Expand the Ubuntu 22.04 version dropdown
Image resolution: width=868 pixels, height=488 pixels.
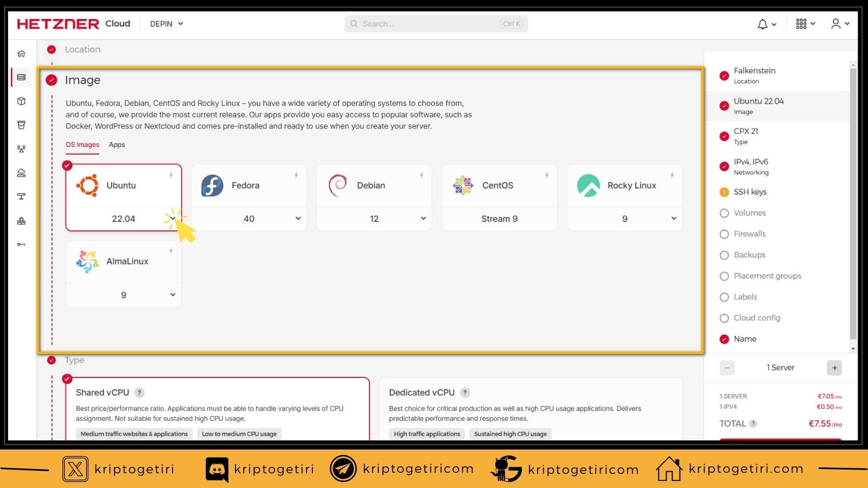click(173, 219)
